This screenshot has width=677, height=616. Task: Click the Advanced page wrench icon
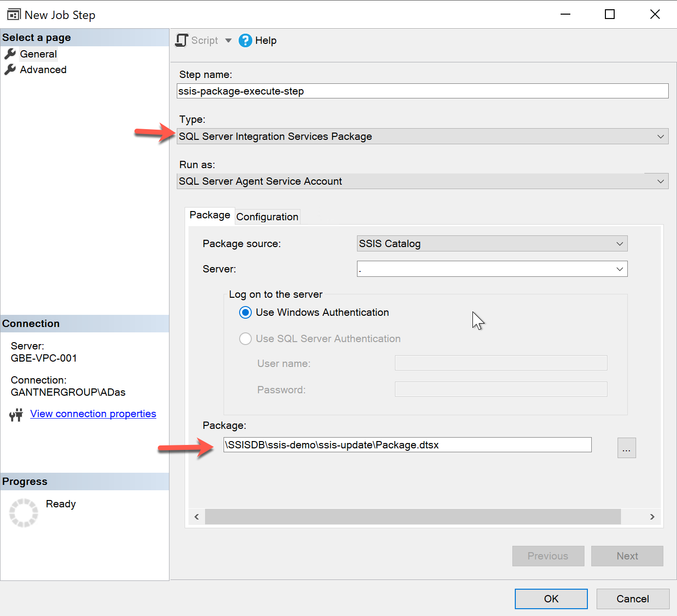click(x=10, y=70)
